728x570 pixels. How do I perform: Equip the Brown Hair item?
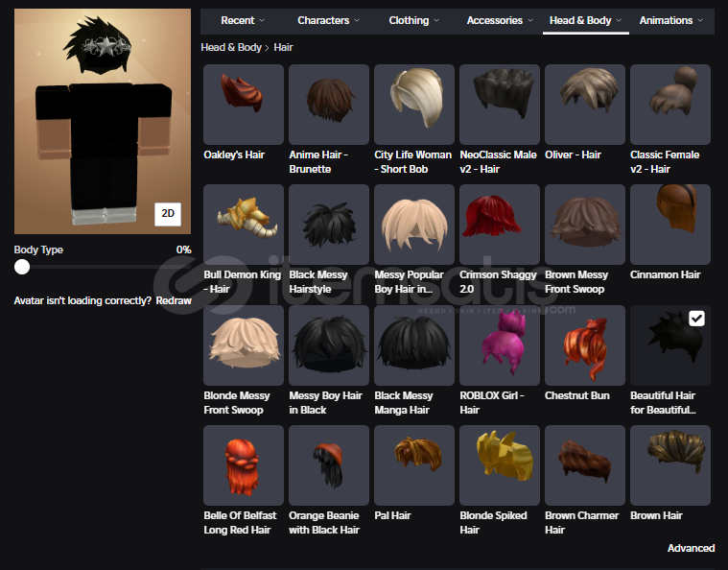(670, 465)
